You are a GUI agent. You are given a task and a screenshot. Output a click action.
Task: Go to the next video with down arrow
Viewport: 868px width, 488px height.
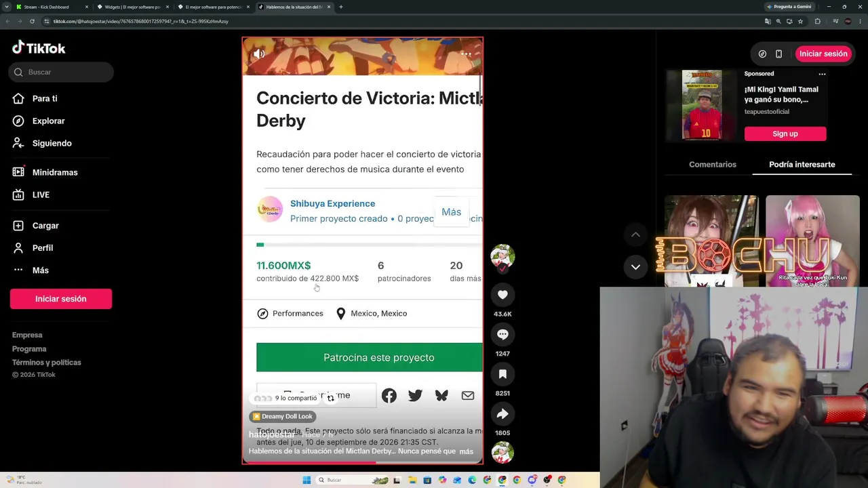[635, 266]
